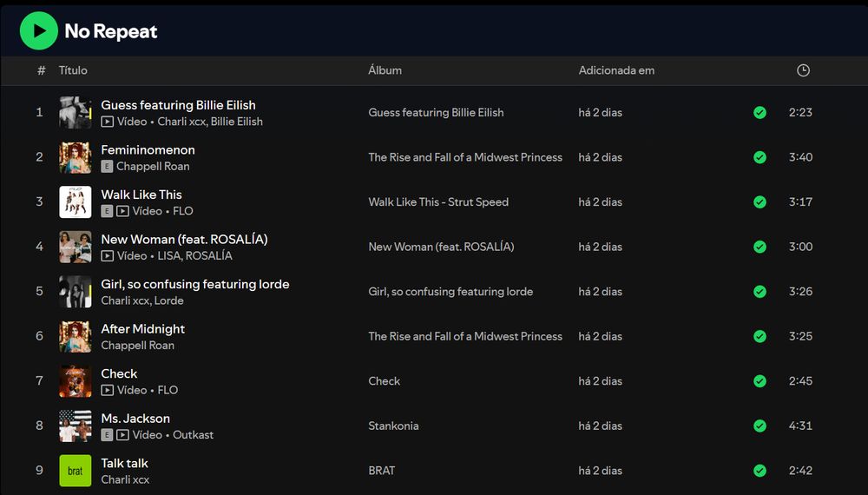Toggle saved checkmark for Ms. Jackson
This screenshot has width=868, height=495.
[759, 426]
